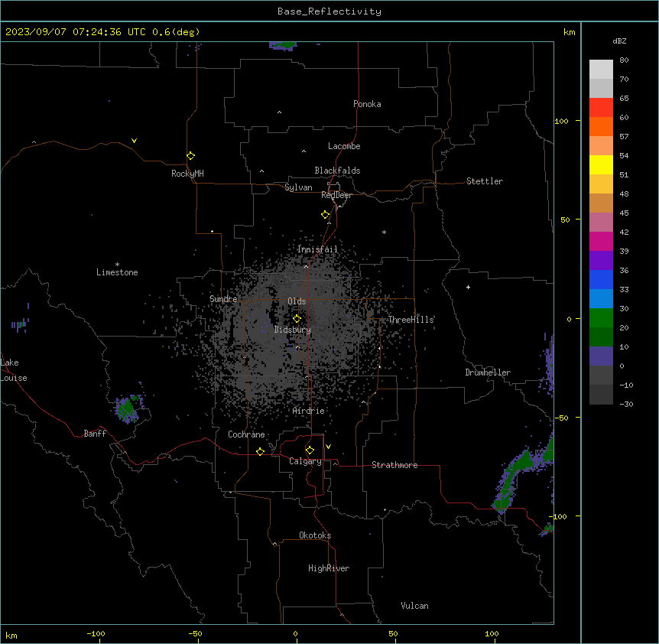Click the yellow diamond marker between Olds and Didsbury

[297, 318]
